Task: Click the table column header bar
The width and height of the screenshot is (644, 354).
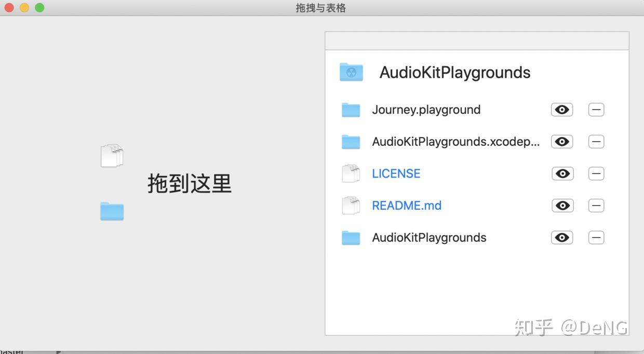Action: [x=477, y=41]
